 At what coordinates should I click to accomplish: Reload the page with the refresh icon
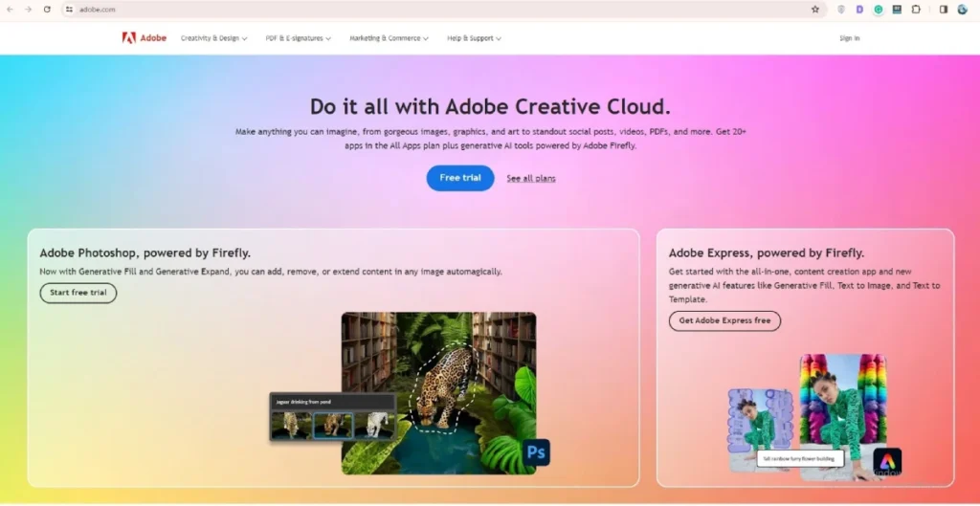(x=47, y=10)
